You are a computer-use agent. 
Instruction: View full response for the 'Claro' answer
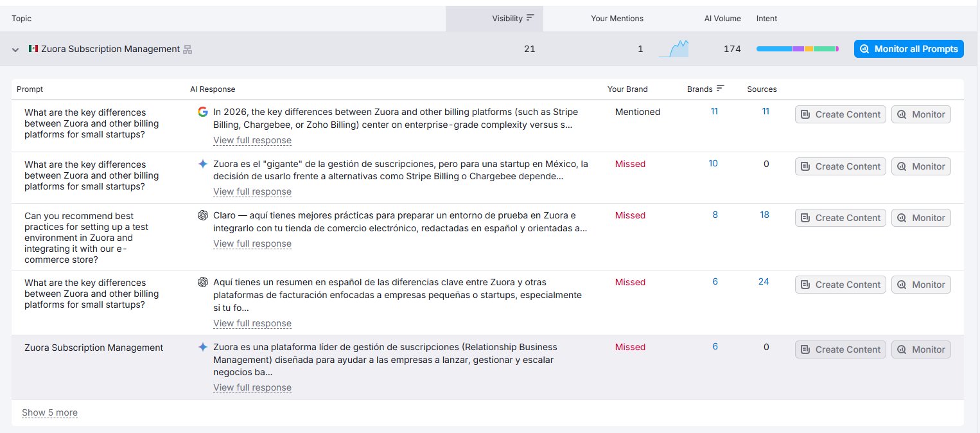(252, 243)
